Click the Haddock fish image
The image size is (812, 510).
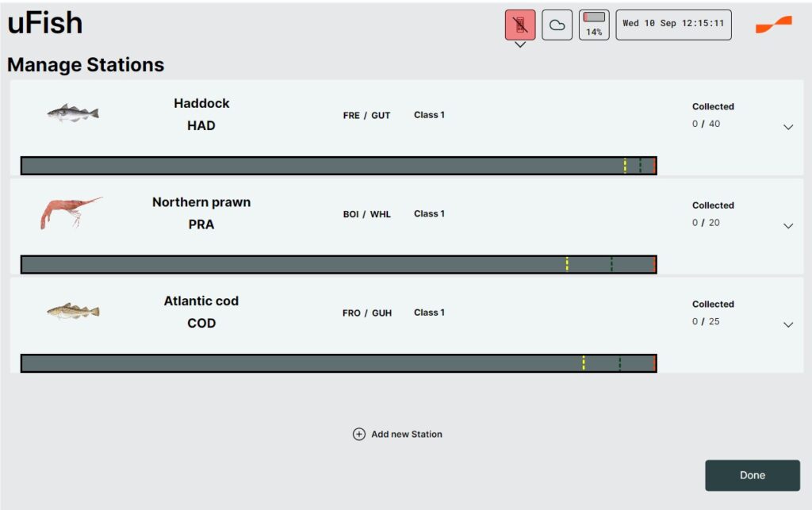click(x=73, y=113)
